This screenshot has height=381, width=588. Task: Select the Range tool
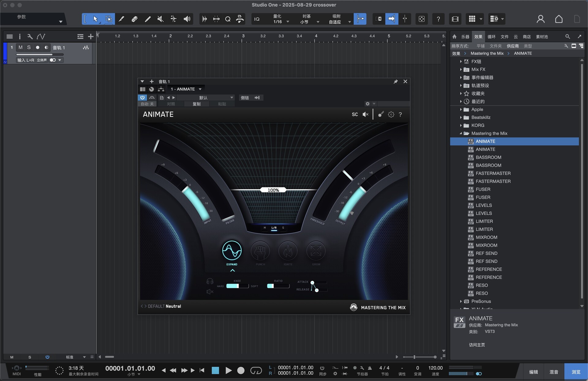coord(109,19)
